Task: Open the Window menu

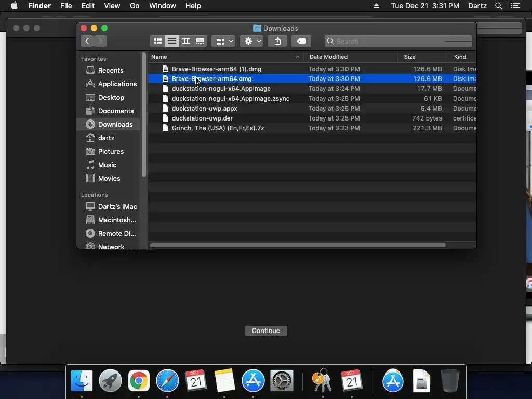Action: coord(163,6)
